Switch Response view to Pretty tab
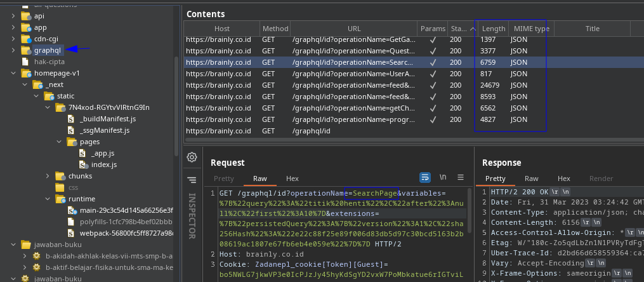 [496, 178]
